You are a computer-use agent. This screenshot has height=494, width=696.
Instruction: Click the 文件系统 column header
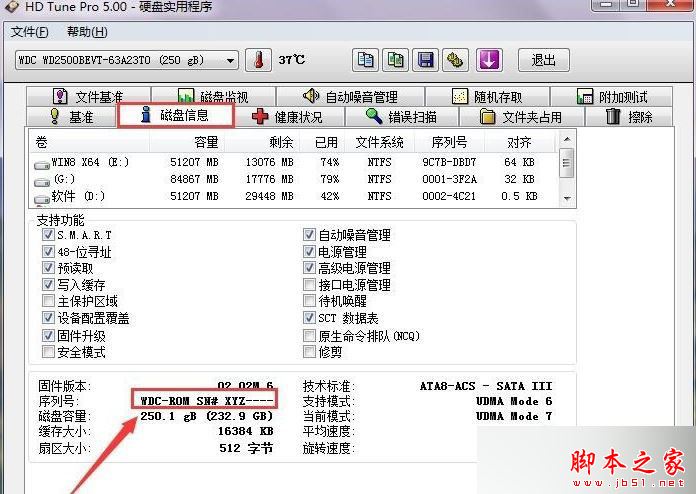[380, 142]
